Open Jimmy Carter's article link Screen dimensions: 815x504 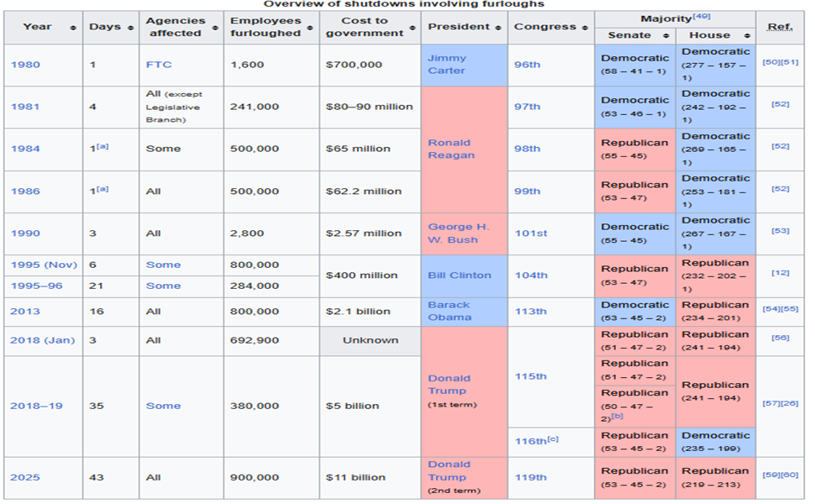[x=446, y=65]
